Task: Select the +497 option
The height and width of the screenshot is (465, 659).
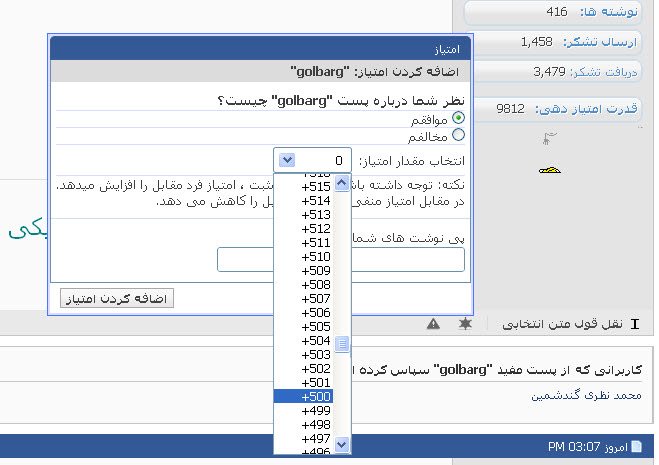Action: tap(303, 439)
